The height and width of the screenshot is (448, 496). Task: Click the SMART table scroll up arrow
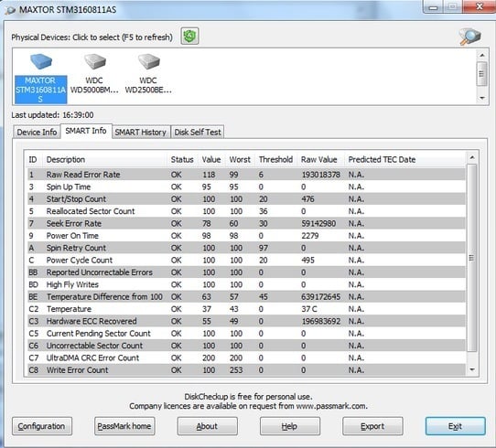[x=472, y=157]
